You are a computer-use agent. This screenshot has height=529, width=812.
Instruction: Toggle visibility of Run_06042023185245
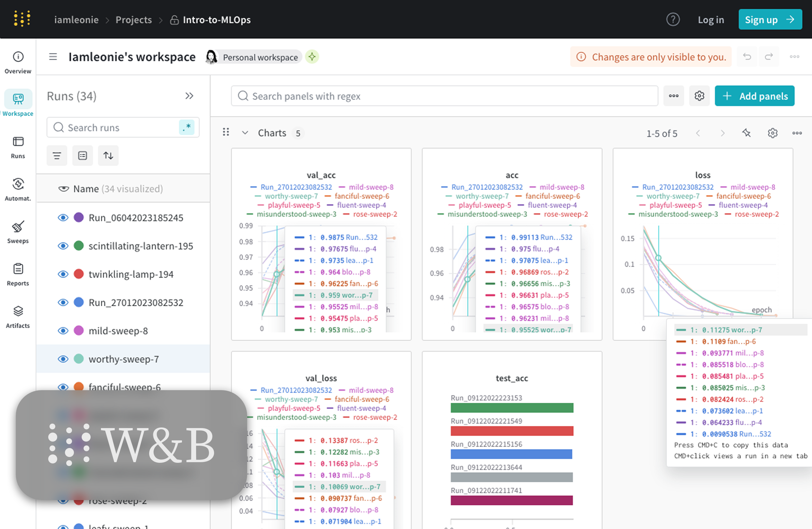(x=63, y=218)
